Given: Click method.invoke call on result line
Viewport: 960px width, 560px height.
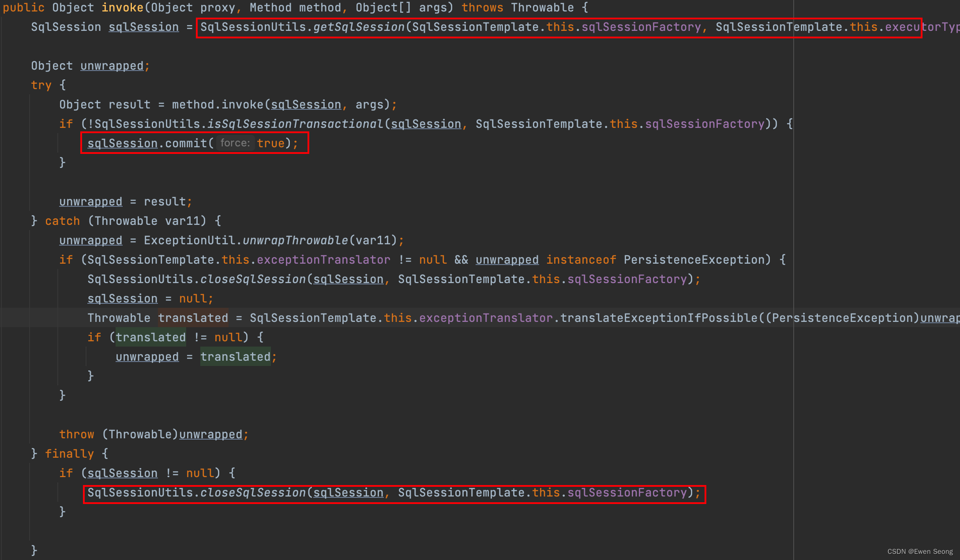Looking at the screenshot, I should click(x=217, y=105).
